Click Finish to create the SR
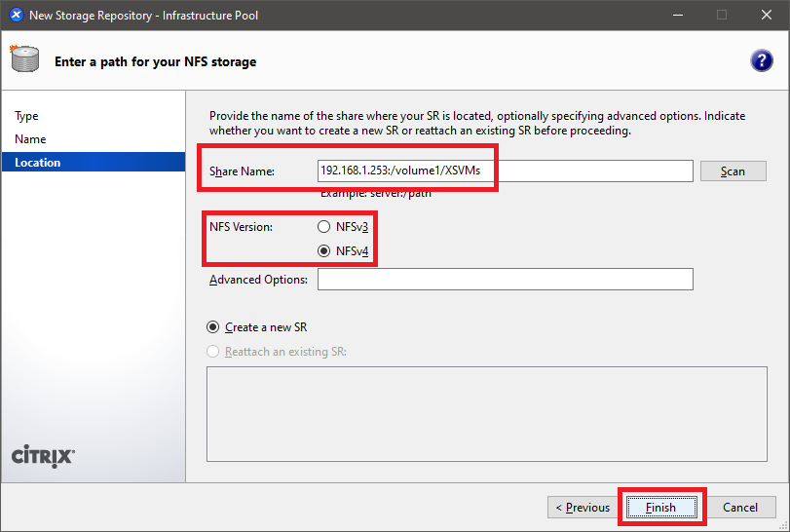 click(x=660, y=507)
